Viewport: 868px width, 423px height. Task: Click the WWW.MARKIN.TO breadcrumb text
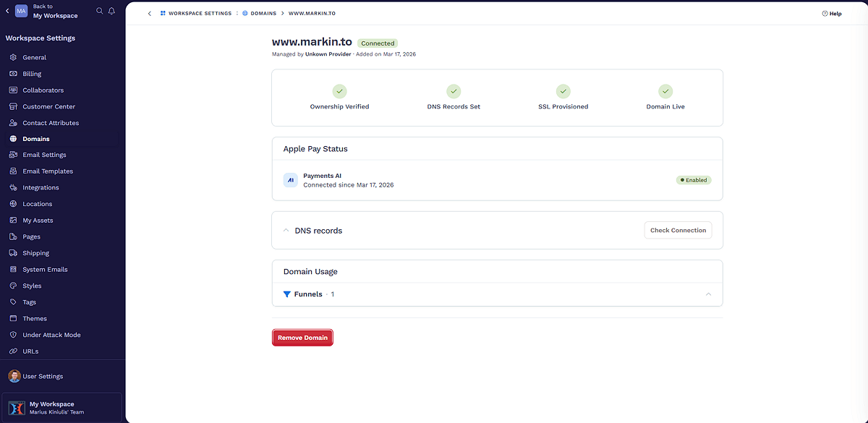point(312,14)
